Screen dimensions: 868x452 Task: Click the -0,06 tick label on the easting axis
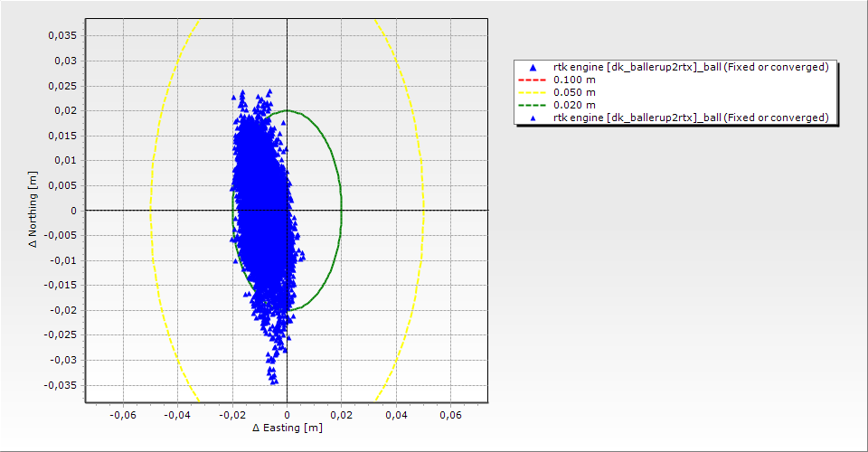coord(123,415)
